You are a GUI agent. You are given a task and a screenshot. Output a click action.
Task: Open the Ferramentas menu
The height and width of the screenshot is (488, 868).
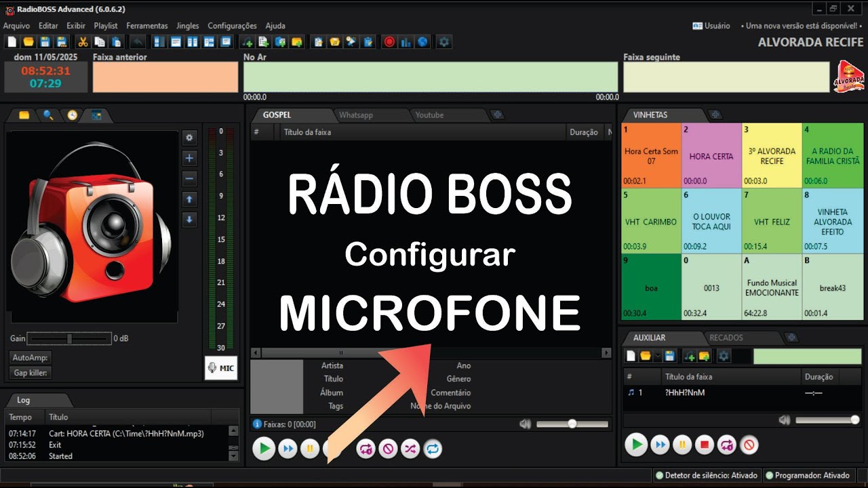[x=147, y=26]
